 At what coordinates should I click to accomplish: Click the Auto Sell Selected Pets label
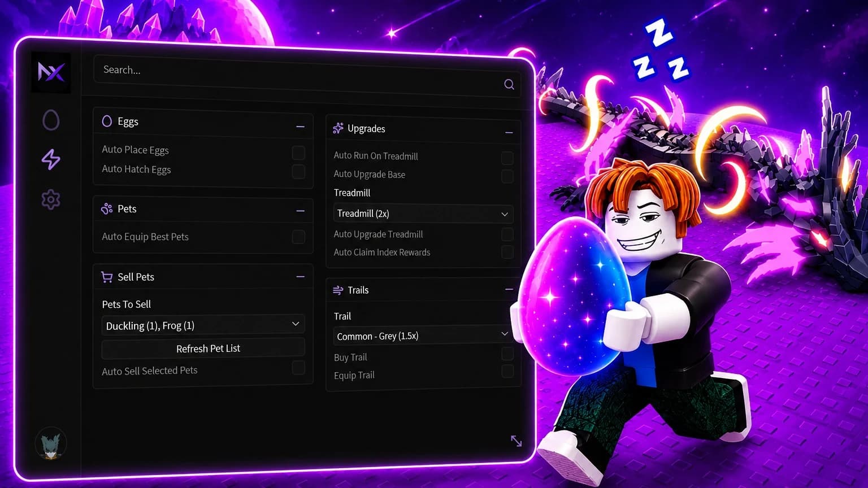point(150,371)
